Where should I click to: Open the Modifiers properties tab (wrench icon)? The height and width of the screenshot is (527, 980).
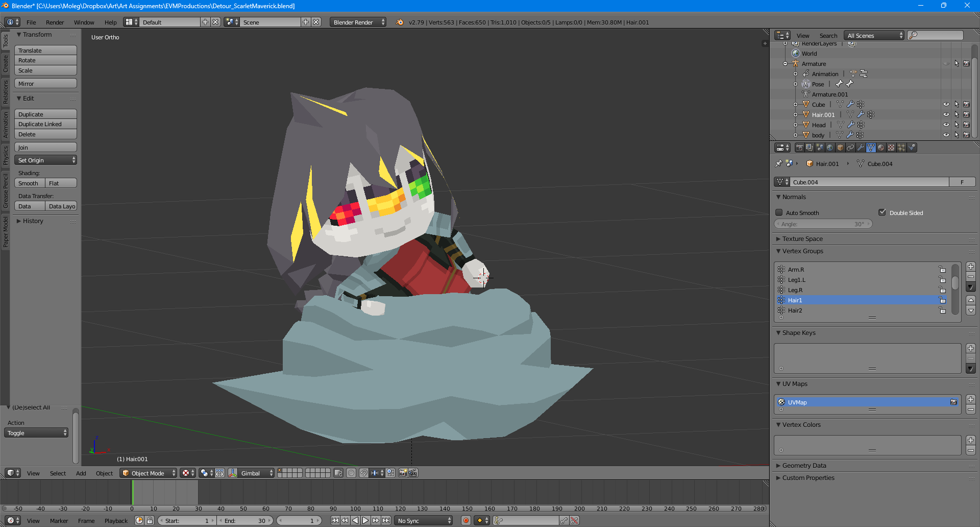click(x=861, y=148)
